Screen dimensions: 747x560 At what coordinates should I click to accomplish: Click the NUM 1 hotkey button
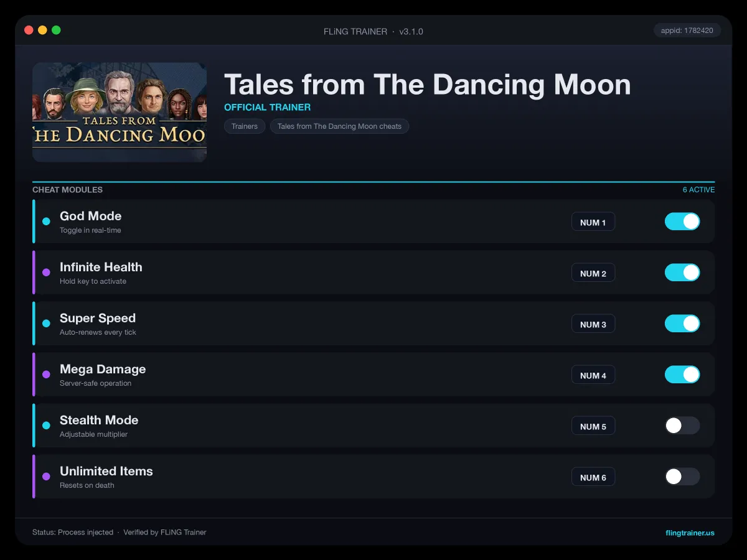click(x=593, y=222)
